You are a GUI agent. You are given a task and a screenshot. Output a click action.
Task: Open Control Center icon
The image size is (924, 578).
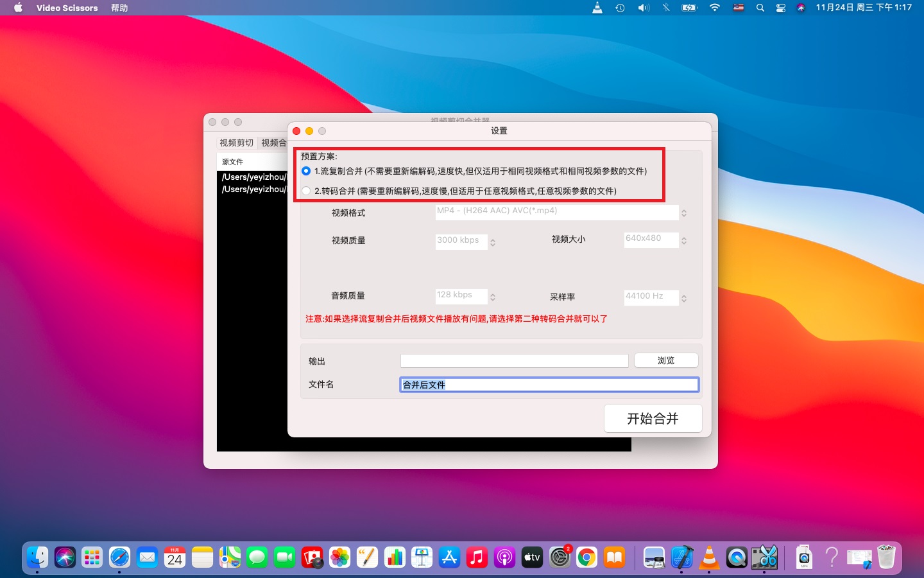781,8
